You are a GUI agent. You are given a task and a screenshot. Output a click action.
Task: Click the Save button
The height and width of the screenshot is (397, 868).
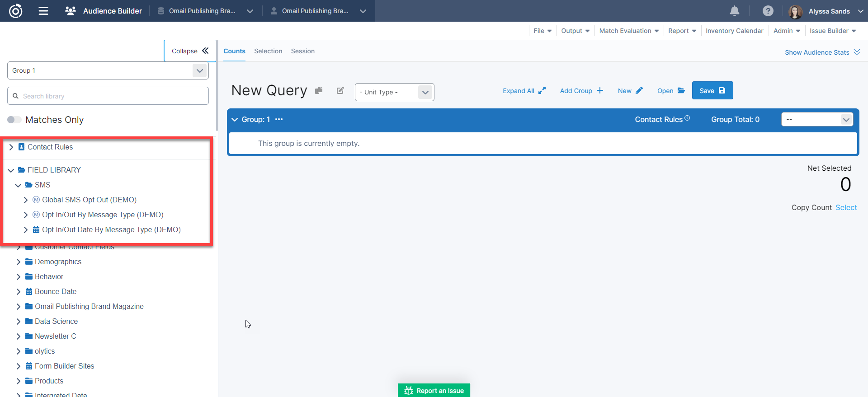[712, 90]
